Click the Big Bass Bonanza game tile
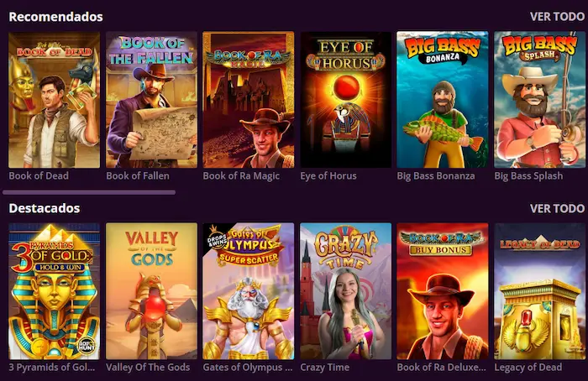This screenshot has width=588, height=381. point(443,100)
